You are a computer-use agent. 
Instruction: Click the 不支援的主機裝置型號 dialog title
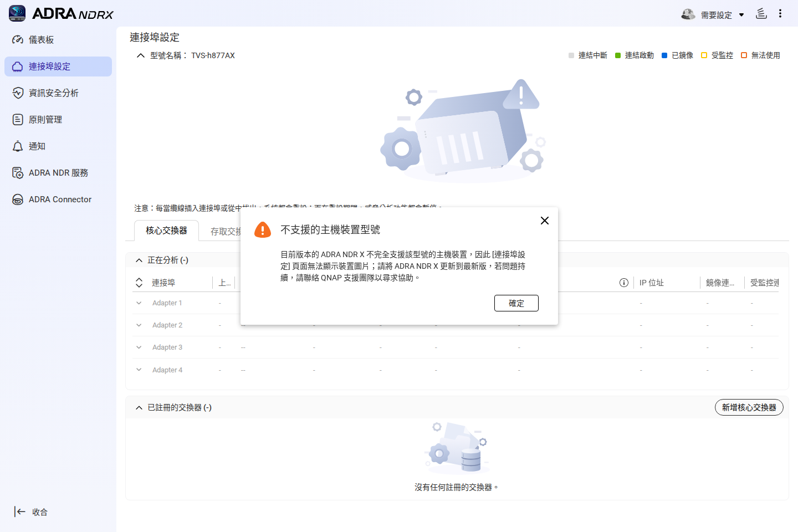[330, 229]
